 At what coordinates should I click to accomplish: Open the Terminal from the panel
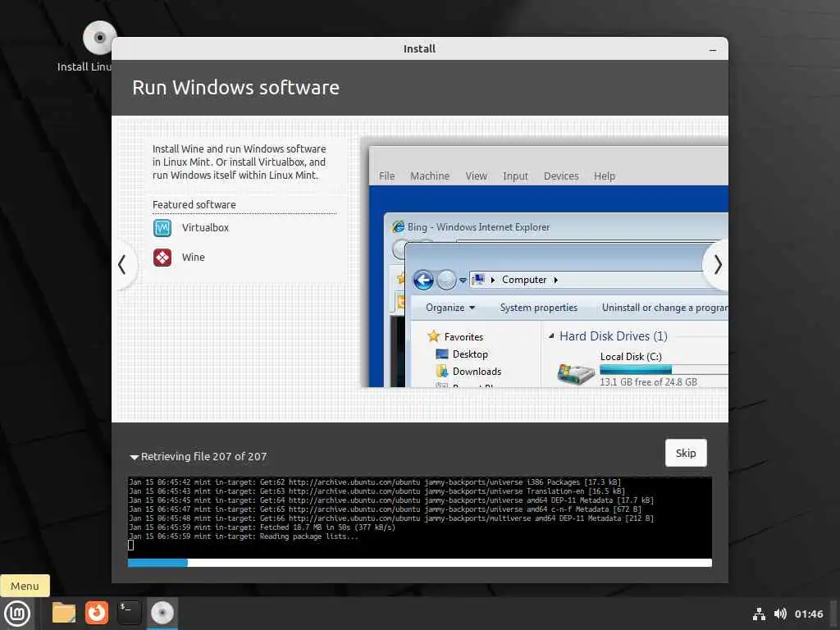coord(129,613)
